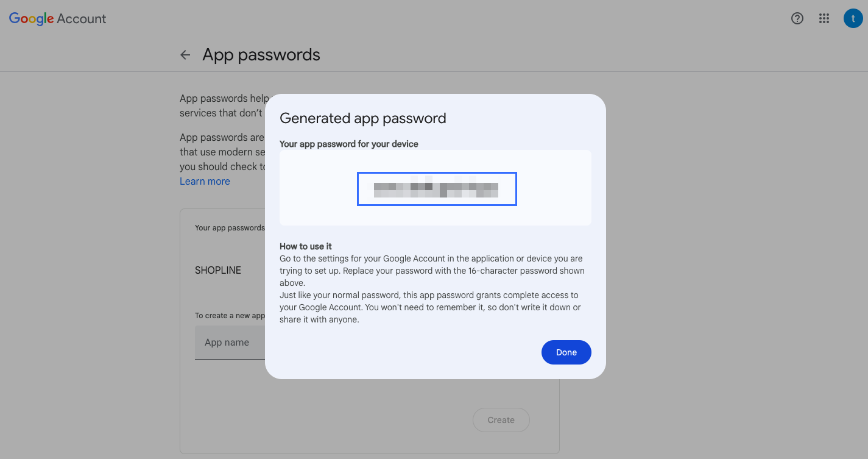Open account options from the avatar icon

coord(852,18)
